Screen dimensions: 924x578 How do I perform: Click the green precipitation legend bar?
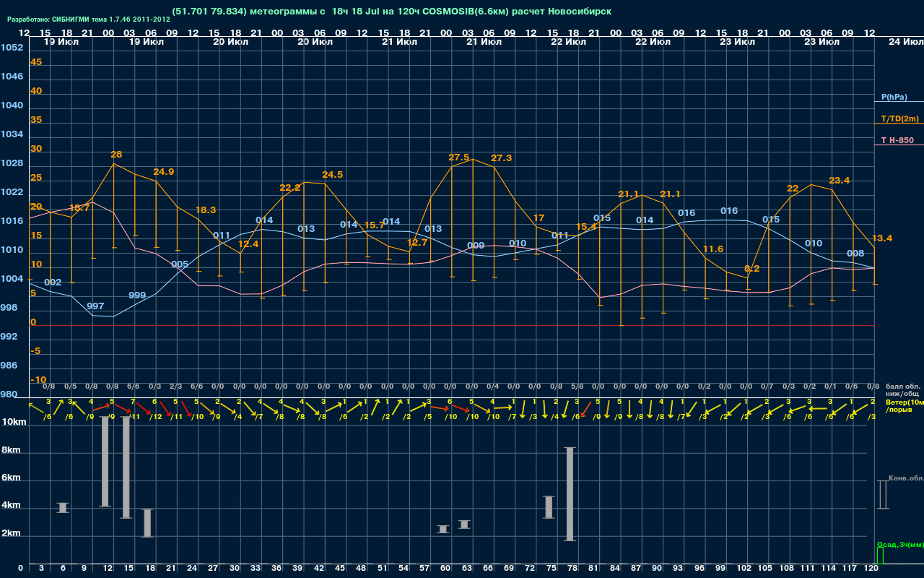click(880, 556)
